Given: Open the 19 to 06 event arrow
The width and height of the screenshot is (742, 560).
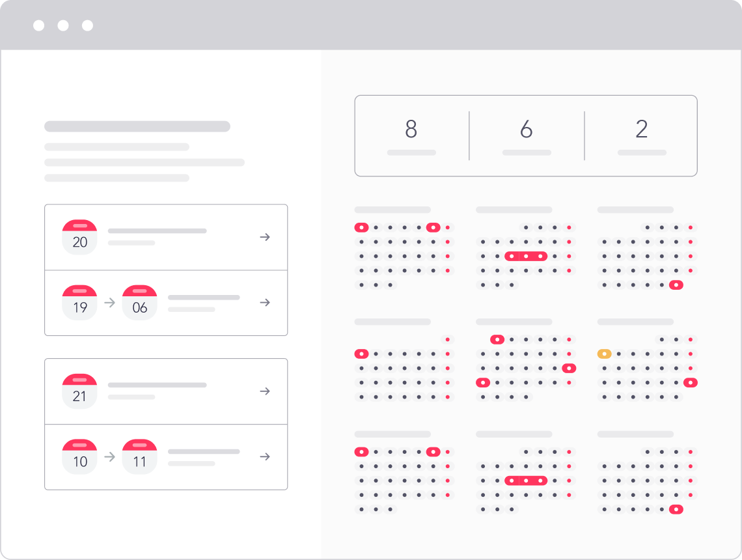Looking at the screenshot, I should pos(265,303).
